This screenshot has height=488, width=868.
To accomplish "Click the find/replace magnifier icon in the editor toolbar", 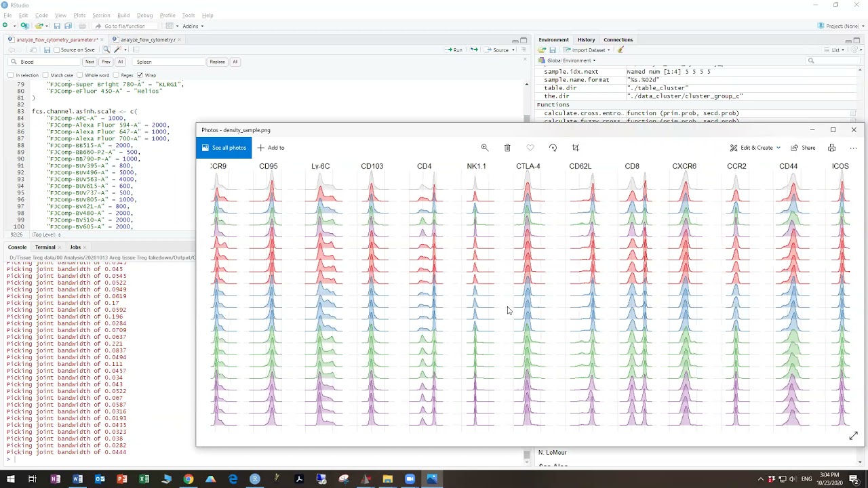I will pos(106,49).
